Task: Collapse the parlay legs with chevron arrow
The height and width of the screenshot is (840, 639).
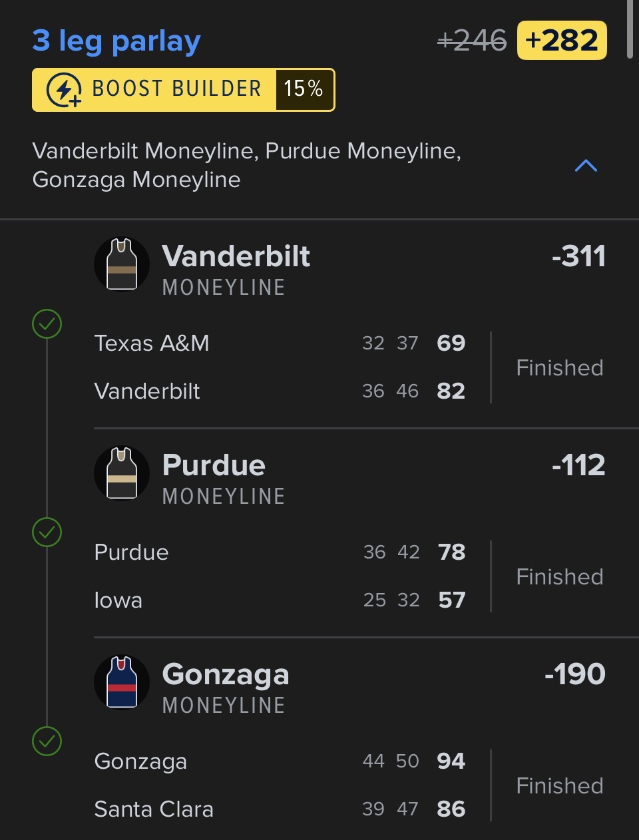Action: coord(586,166)
